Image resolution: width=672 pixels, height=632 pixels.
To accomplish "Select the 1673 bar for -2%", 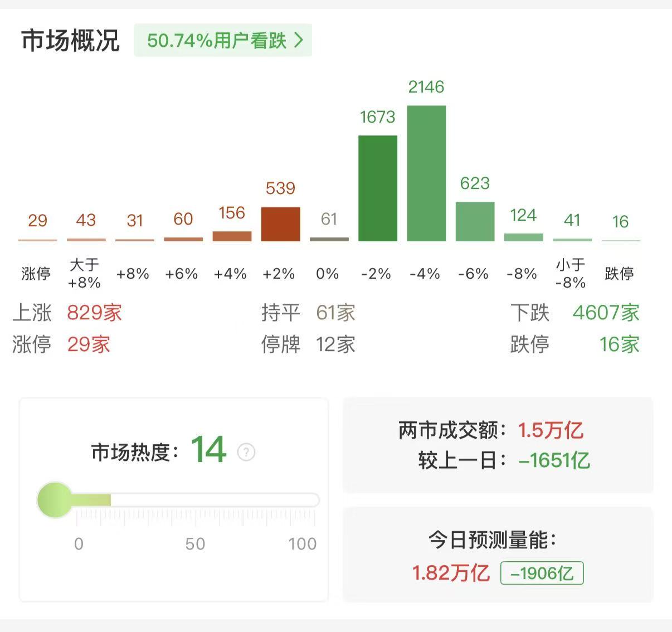I will 378,188.
